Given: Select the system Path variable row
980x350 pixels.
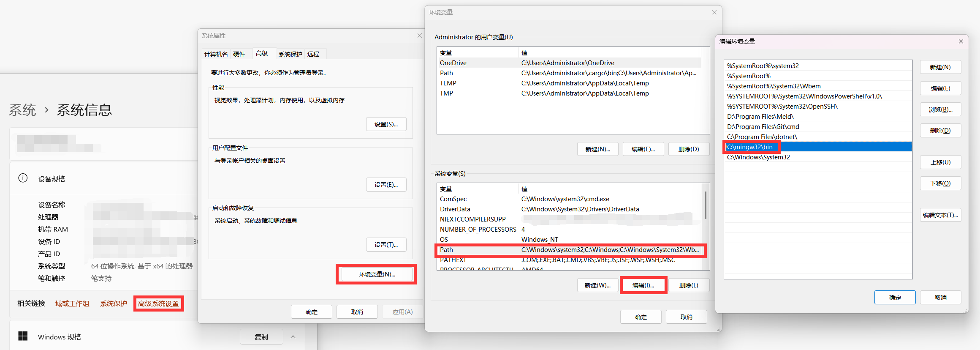Looking at the screenshot, I should (x=569, y=250).
